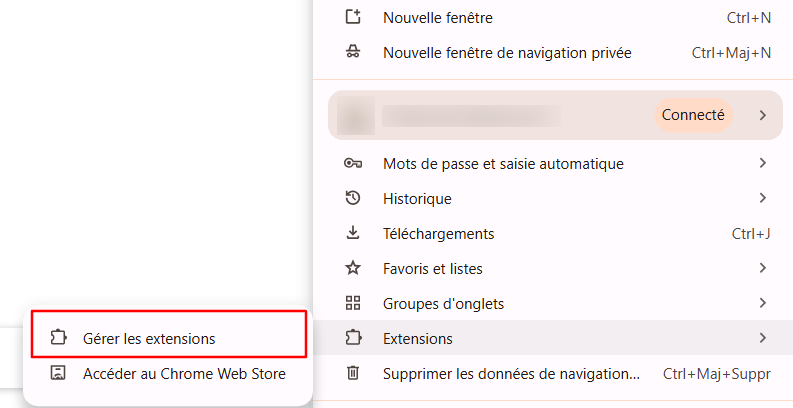The width and height of the screenshot is (793, 408).
Task: Click the trash icon for clearing browsing data
Action: click(352, 373)
